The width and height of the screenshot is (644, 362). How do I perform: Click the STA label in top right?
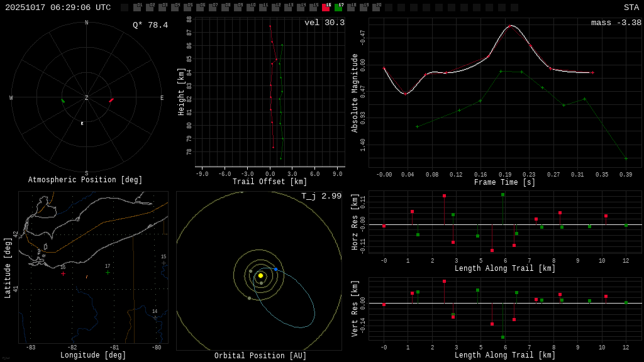(x=631, y=8)
